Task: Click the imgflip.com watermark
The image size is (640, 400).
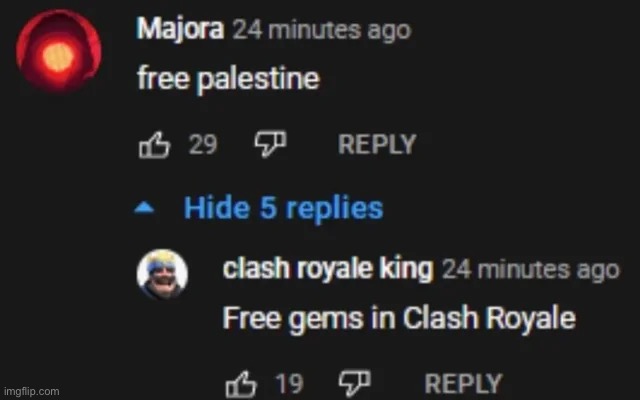Action: [x=31, y=392]
